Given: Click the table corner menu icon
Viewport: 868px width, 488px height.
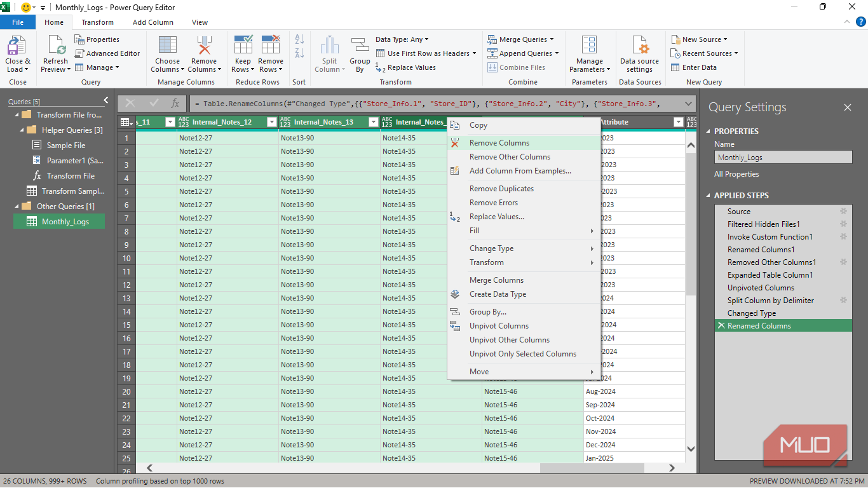Looking at the screenshot, I should pos(126,122).
